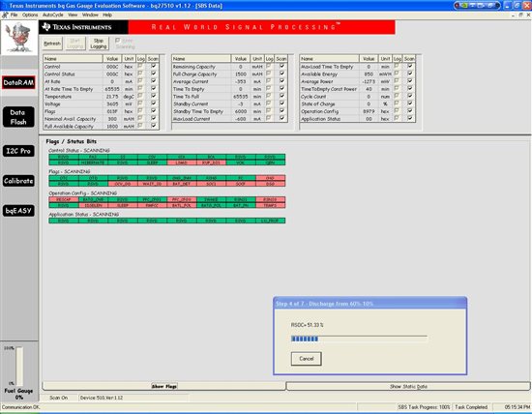Click the application icon in menu bar

5,15
